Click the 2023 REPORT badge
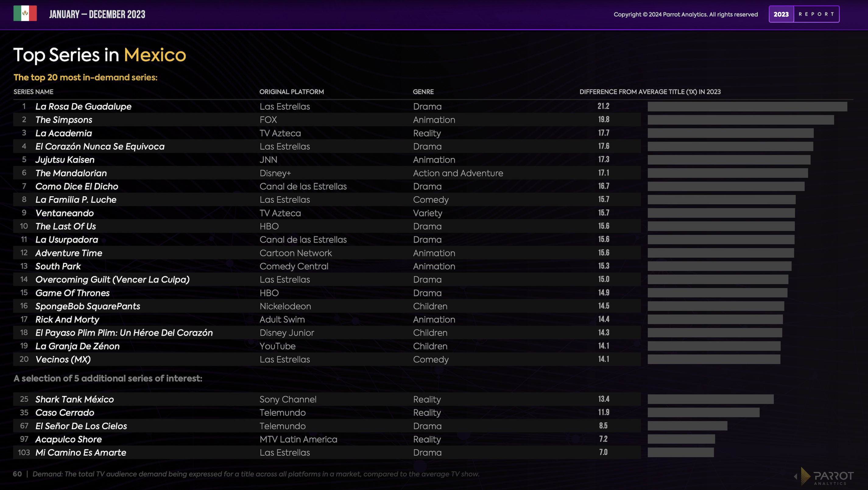The image size is (868, 490). pos(804,14)
